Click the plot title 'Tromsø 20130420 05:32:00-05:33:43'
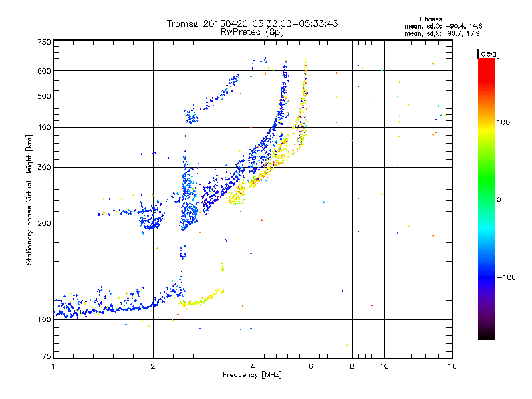 252,23
